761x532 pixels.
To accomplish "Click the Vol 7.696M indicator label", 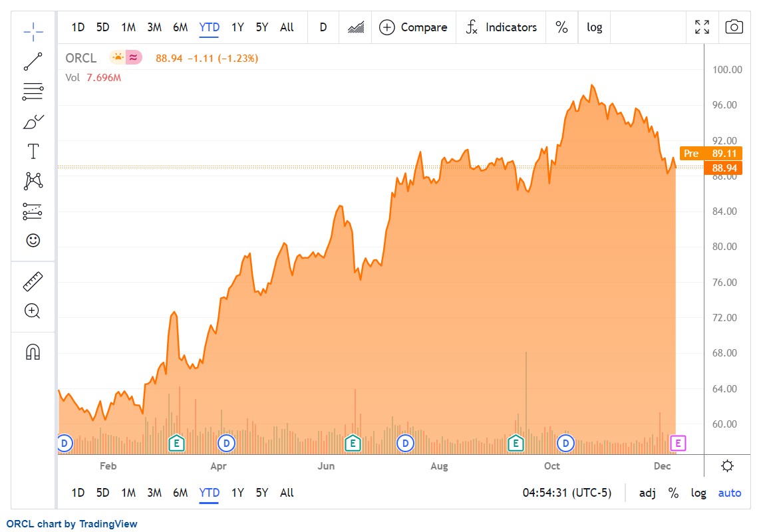I will 93,78.
